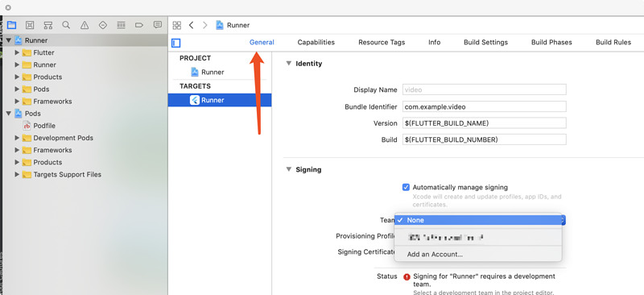Open the Test navigator diamond icon
The width and height of the screenshot is (644, 295).
click(103, 25)
